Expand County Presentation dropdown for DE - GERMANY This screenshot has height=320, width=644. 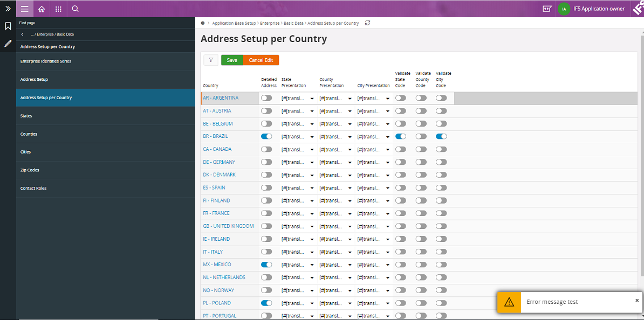[x=349, y=162]
